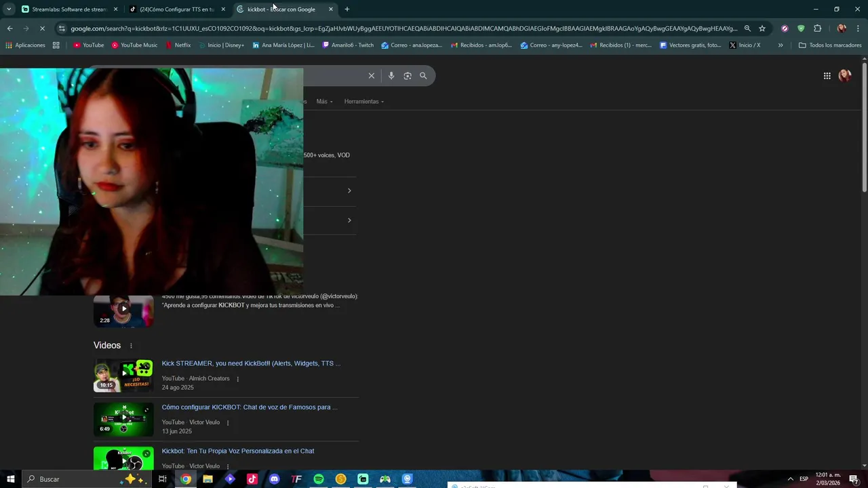Open Inicio Disney+ bookmark

220,45
